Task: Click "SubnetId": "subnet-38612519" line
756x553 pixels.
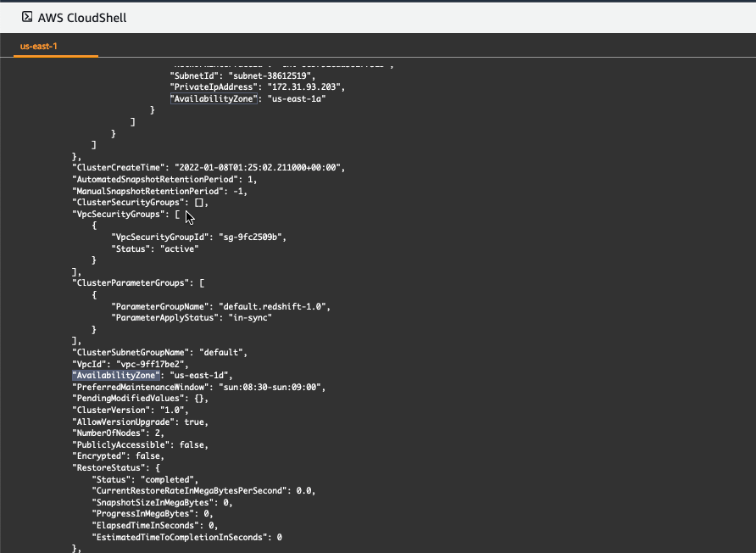Action: [242, 75]
